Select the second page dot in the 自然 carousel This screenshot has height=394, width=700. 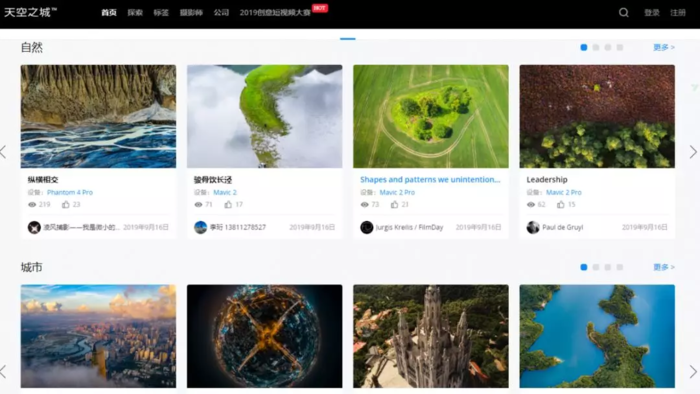click(596, 47)
